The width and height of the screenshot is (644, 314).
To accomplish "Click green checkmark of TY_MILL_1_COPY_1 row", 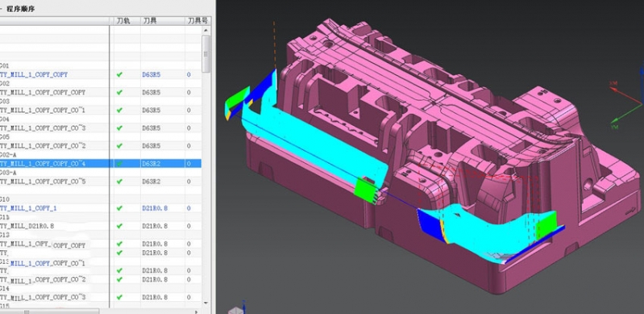I will point(119,208).
